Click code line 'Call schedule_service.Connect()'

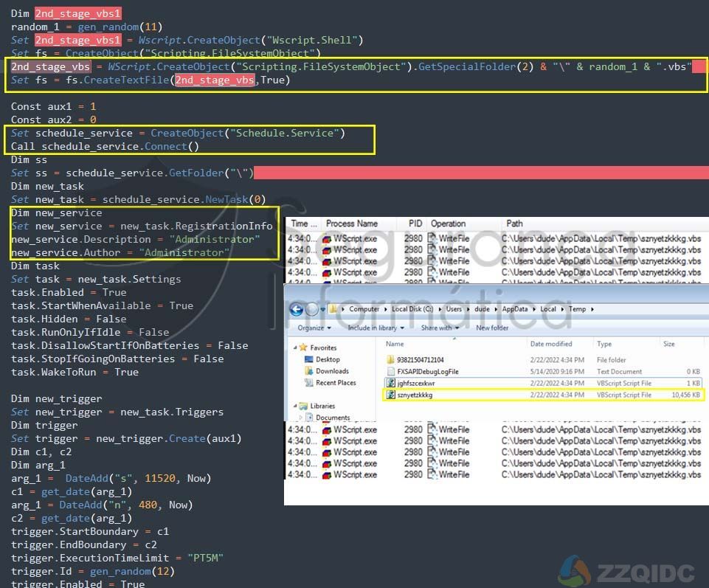(105, 147)
